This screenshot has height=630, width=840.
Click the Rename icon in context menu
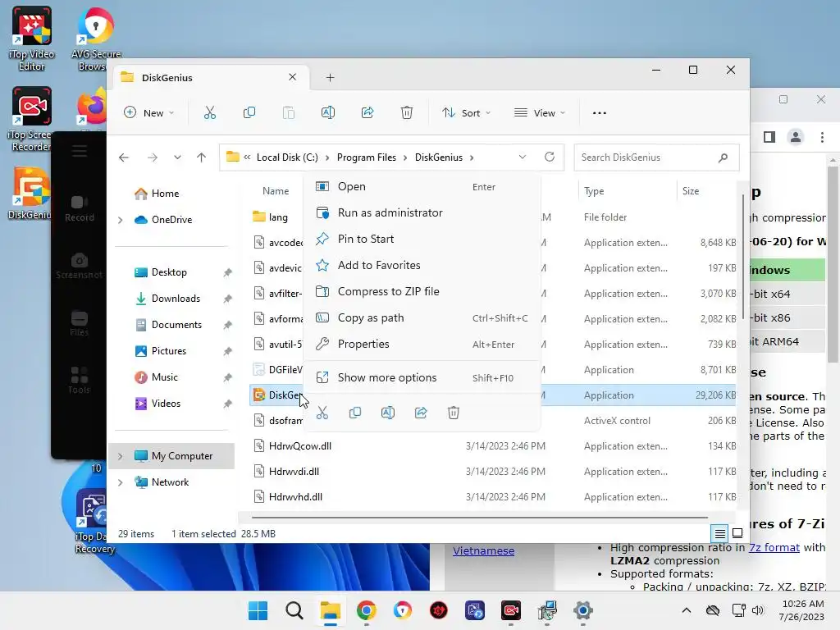coord(387,413)
